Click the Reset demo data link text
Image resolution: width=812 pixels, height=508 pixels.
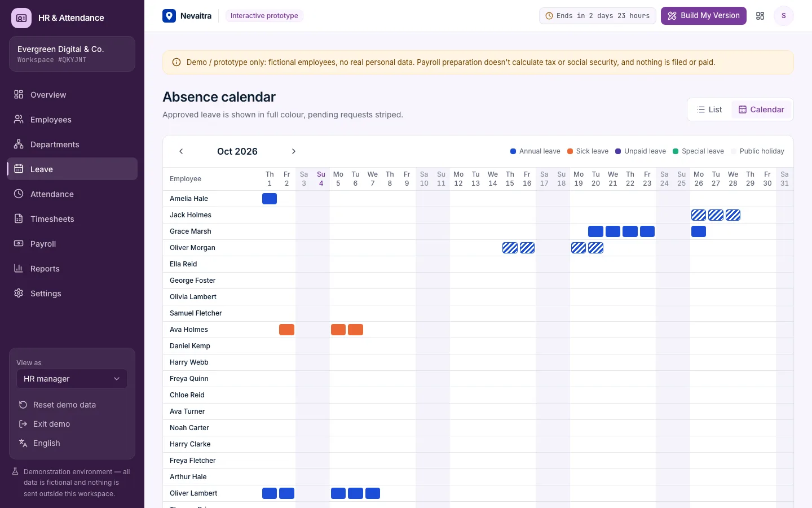tap(64, 405)
